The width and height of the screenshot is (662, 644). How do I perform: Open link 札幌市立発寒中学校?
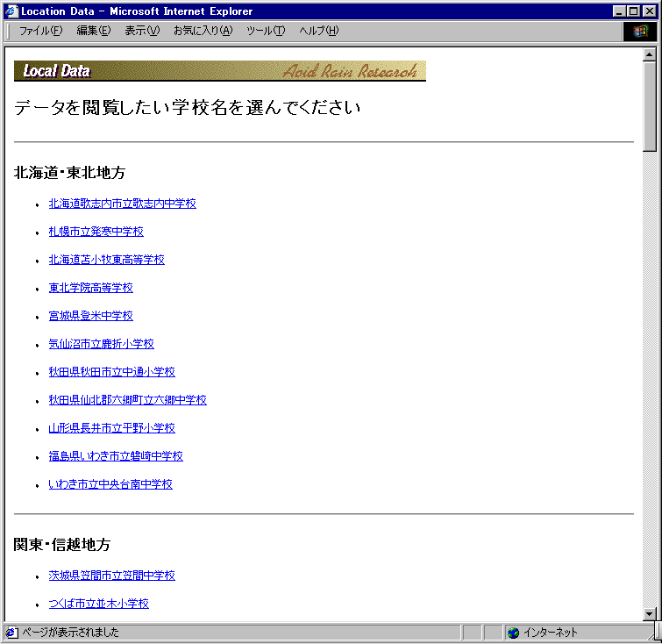click(96, 232)
